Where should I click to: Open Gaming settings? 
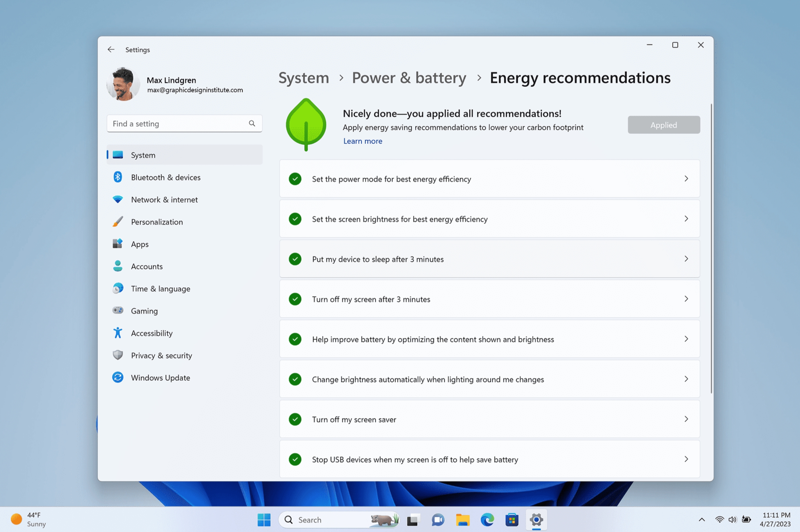tap(144, 311)
